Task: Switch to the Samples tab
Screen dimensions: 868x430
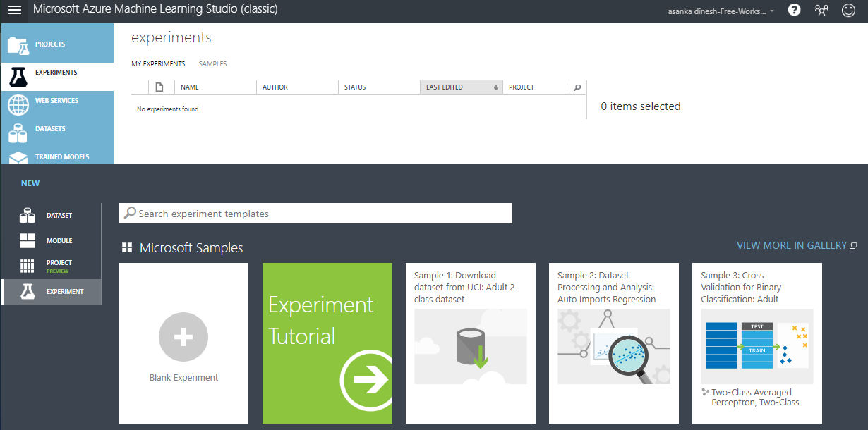Action: click(212, 64)
